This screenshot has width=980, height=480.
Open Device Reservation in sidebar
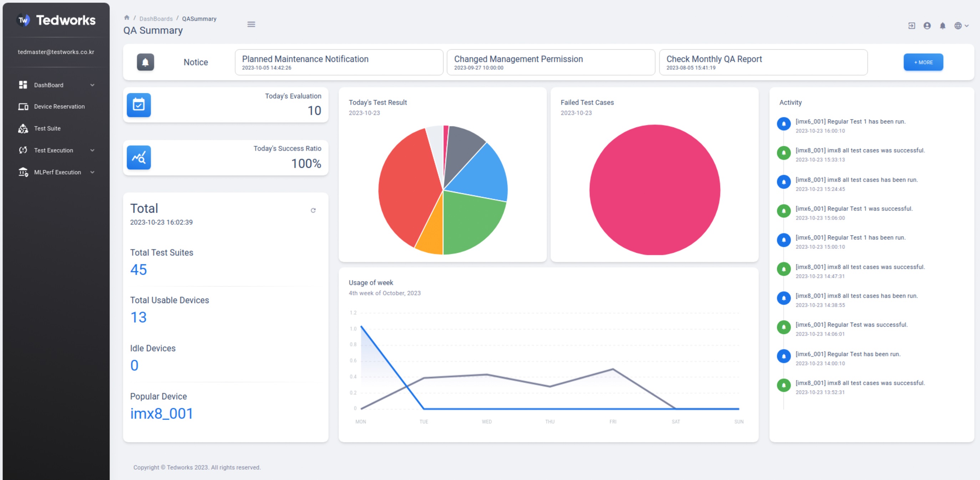[x=59, y=107]
